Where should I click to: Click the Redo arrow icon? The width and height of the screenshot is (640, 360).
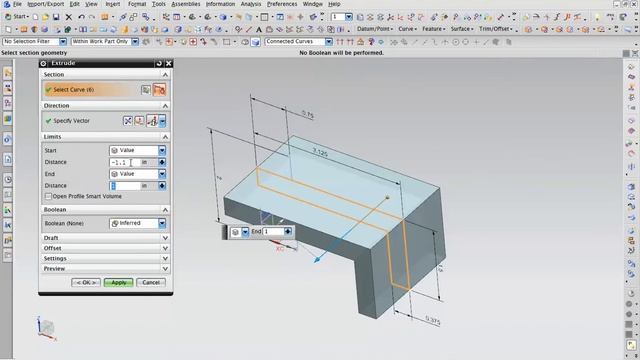92,17
